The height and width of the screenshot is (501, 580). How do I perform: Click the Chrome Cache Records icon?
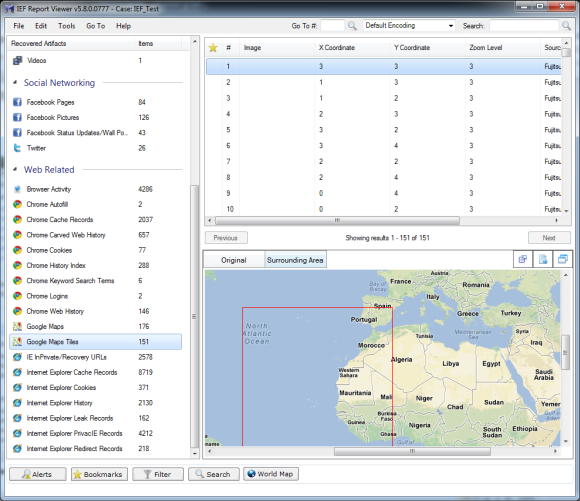[x=17, y=219]
